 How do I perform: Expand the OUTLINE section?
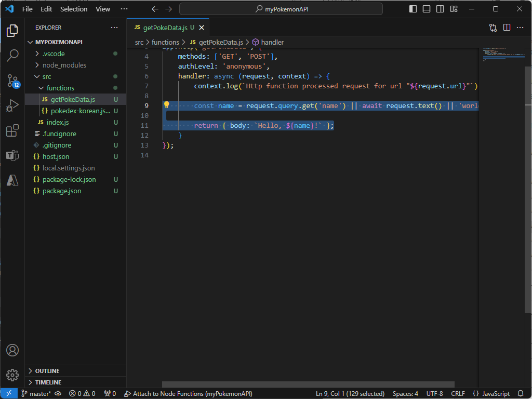click(75, 371)
